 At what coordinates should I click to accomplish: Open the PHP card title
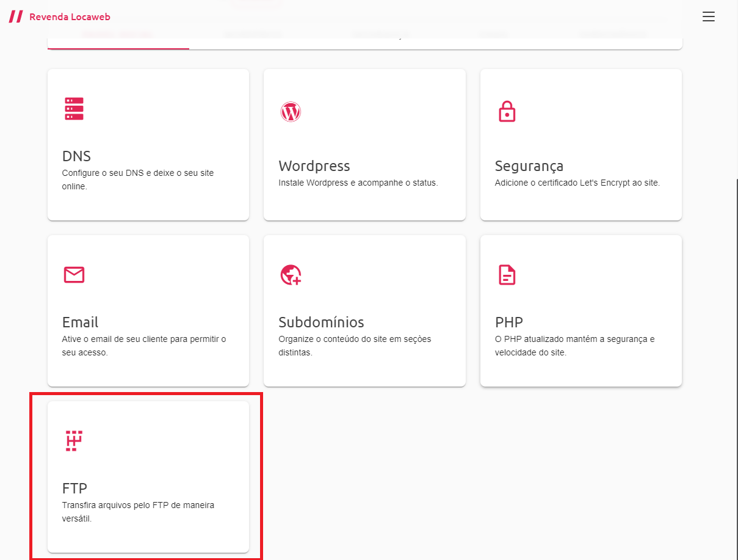(509, 322)
